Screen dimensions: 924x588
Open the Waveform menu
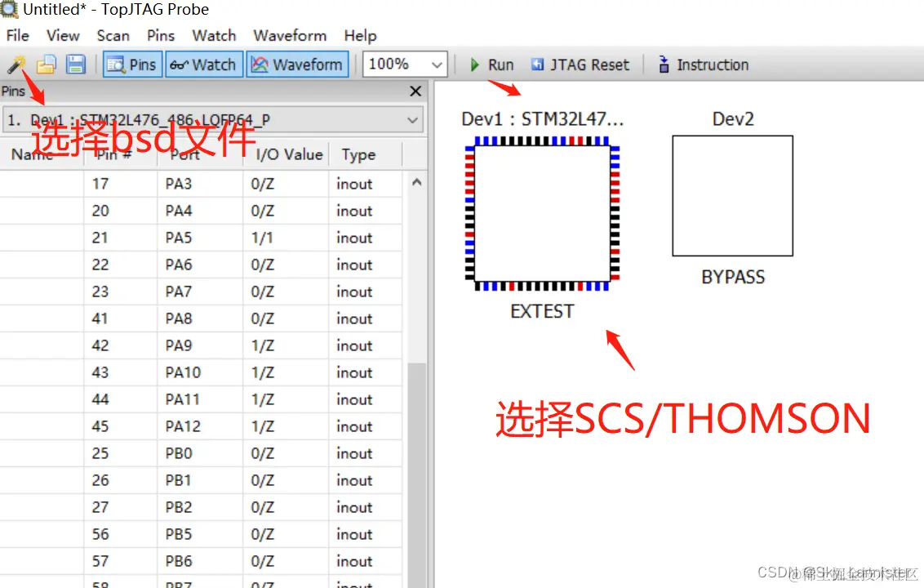point(290,35)
